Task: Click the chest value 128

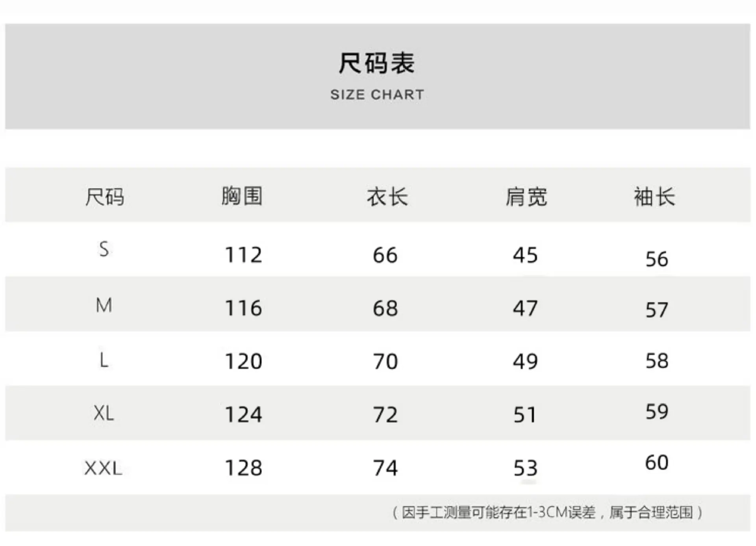Action: (x=243, y=468)
